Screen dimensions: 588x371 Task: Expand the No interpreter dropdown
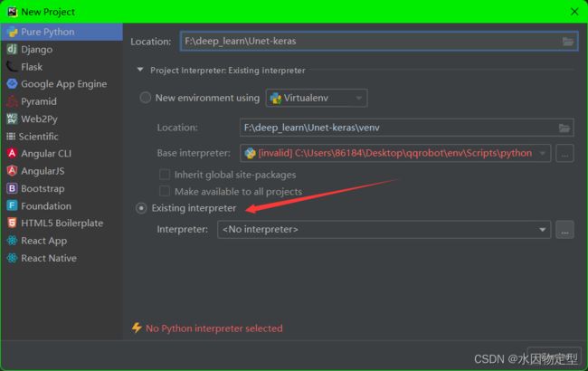coord(384,230)
